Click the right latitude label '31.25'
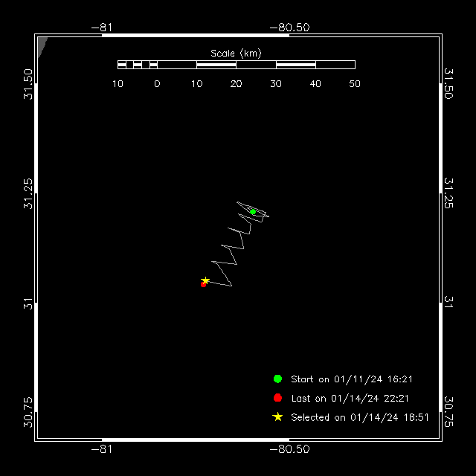Image resolution: width=476 pixels, height=476 pixels. pos(448,193)
